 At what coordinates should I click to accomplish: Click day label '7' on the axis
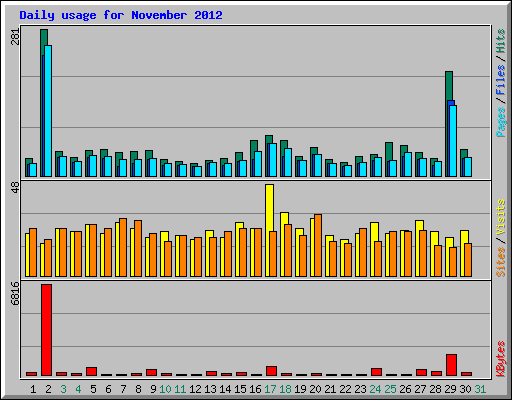[x=123, y=389]
